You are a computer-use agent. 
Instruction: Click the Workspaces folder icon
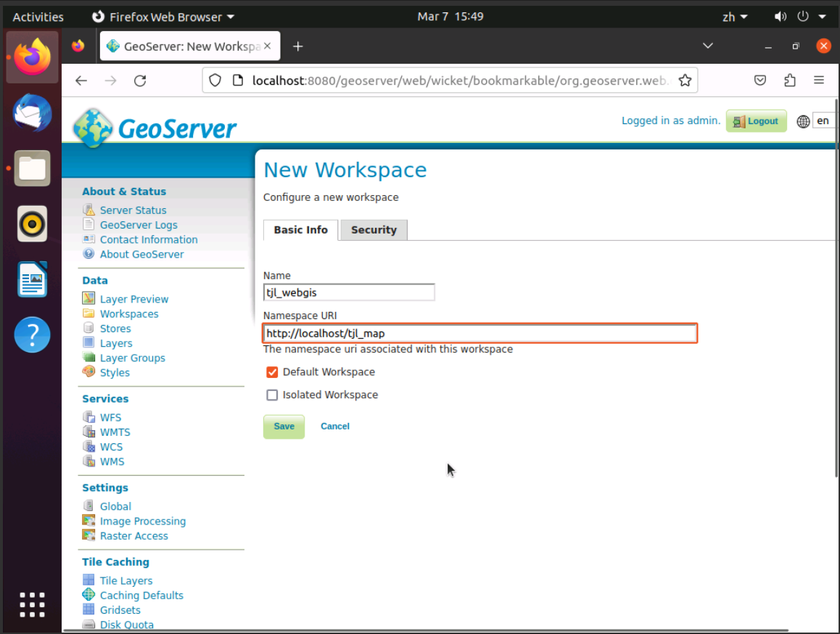(89, 313)
